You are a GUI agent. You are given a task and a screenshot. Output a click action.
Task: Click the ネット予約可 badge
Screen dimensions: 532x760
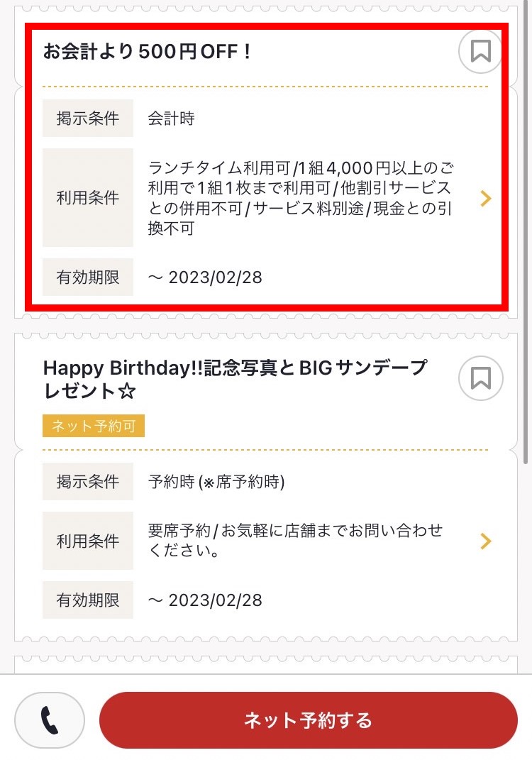coord(94,426)
